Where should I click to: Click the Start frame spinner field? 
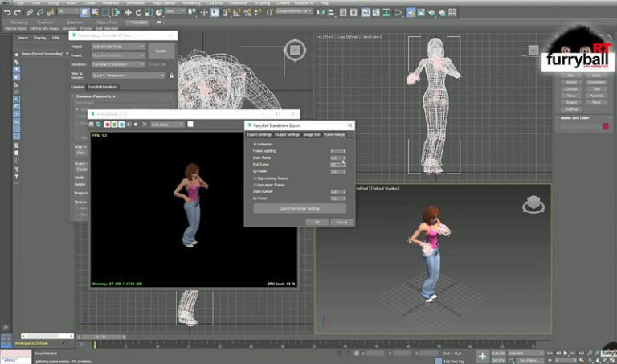338,157
